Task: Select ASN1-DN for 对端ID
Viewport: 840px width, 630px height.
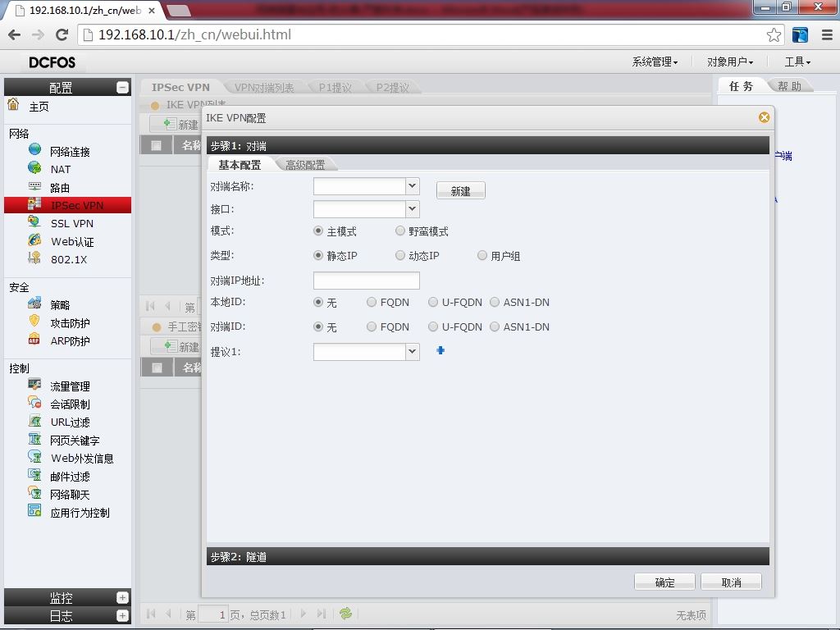Action: [495, 326]
